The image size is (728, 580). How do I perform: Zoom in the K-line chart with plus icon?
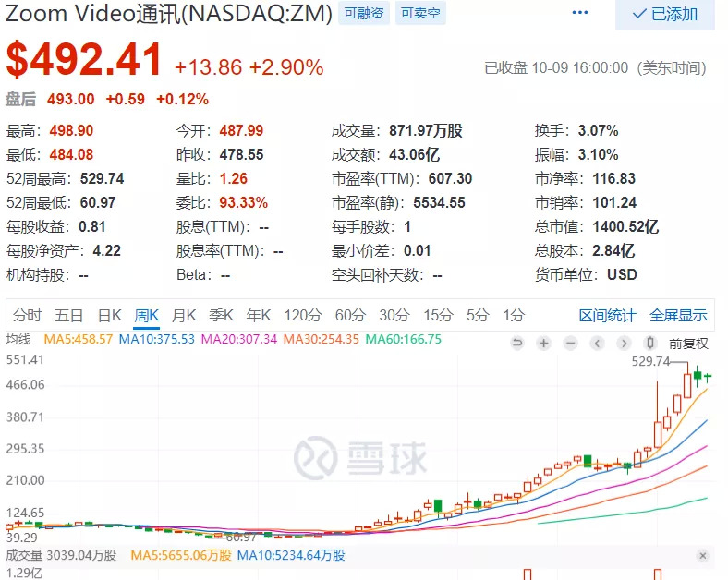[x=543, y=344]
